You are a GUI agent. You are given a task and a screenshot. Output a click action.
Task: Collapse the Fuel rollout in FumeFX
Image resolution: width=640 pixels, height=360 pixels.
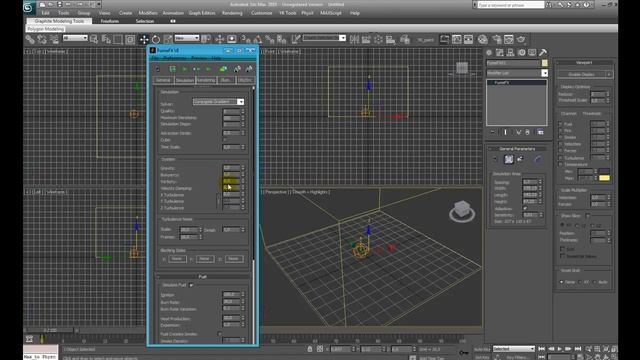point(202,276)
